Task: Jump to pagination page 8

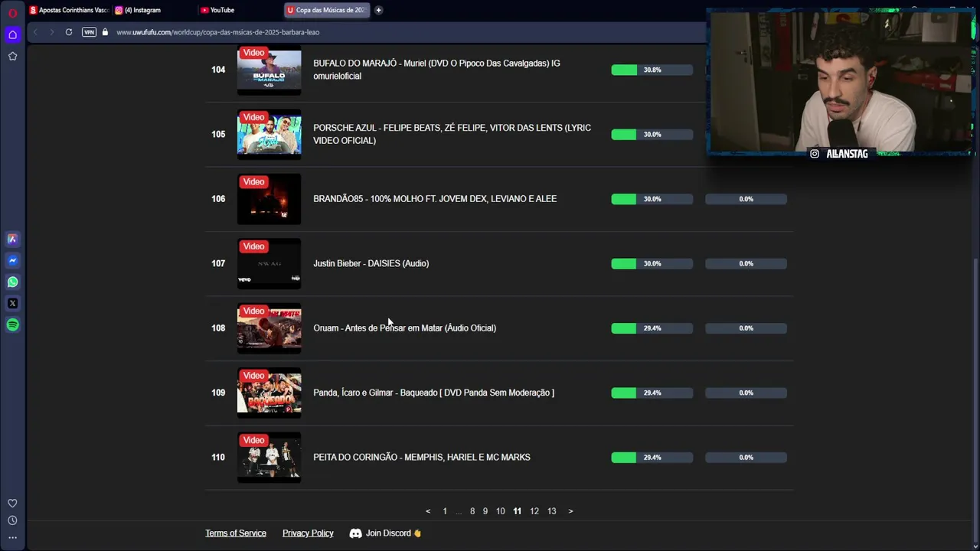Action: [x=472, y=511]
